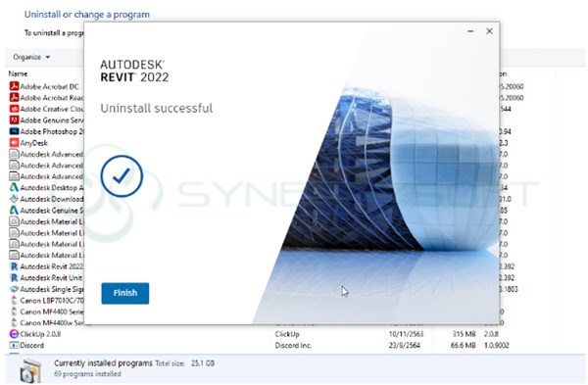Click Adobe Genuine Service program name

point(52,120)
